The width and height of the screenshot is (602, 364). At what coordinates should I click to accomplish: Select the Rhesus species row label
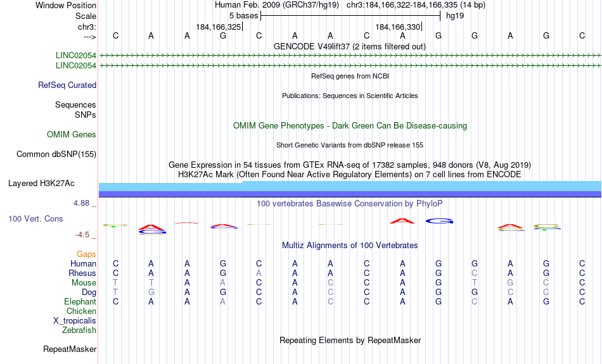[82, 273]
